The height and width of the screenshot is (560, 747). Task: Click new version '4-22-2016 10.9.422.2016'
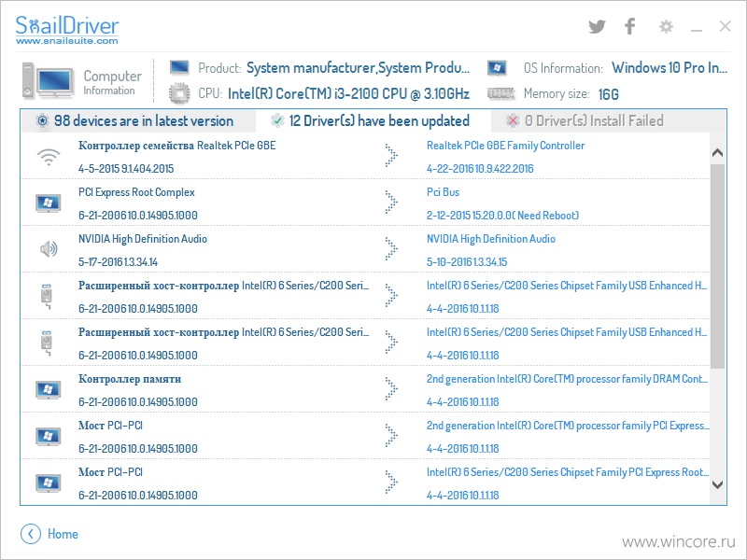(480, 169)
